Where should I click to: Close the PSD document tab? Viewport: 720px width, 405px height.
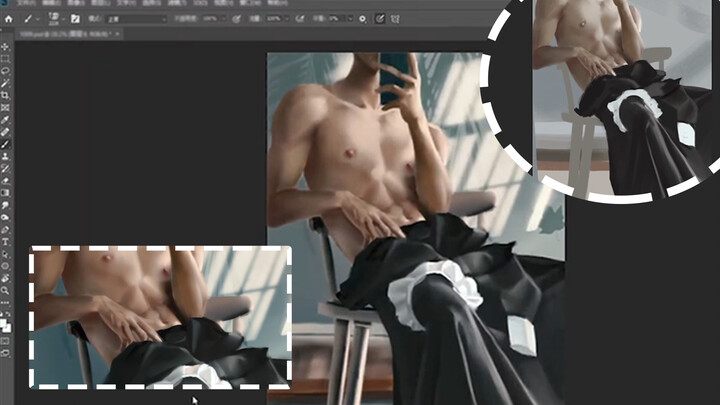click(x=118, y=34)
